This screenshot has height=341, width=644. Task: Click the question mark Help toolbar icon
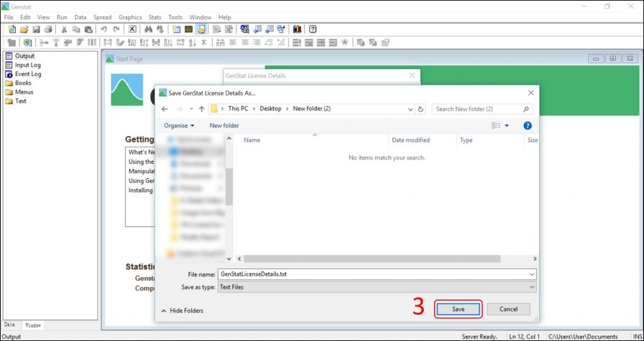tap(313, 30)
